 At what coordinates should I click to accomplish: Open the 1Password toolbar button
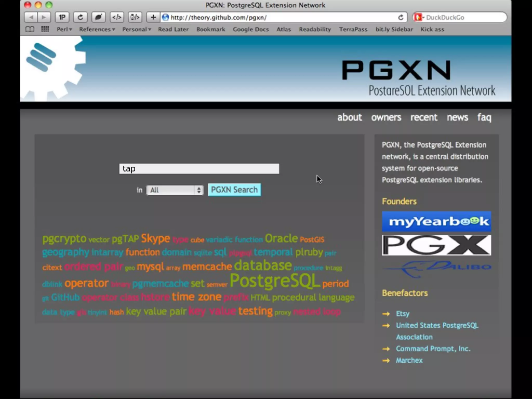[x=62, y=17]
